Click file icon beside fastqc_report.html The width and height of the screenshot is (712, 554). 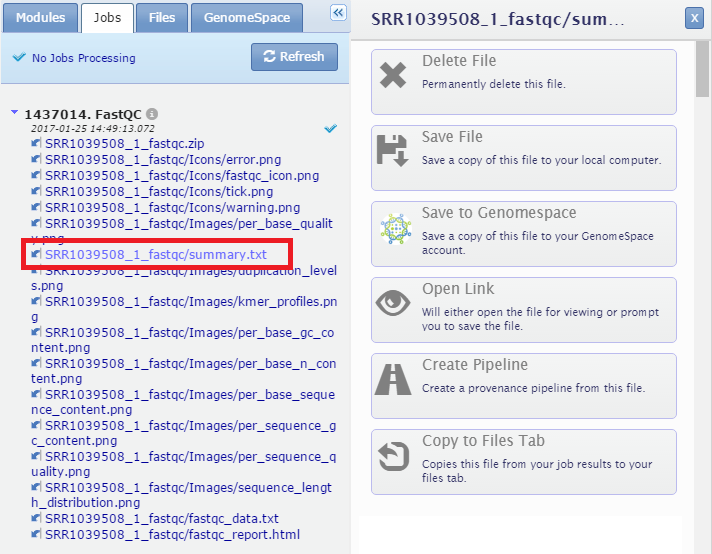pyautogui.click(x=37, y=535)
